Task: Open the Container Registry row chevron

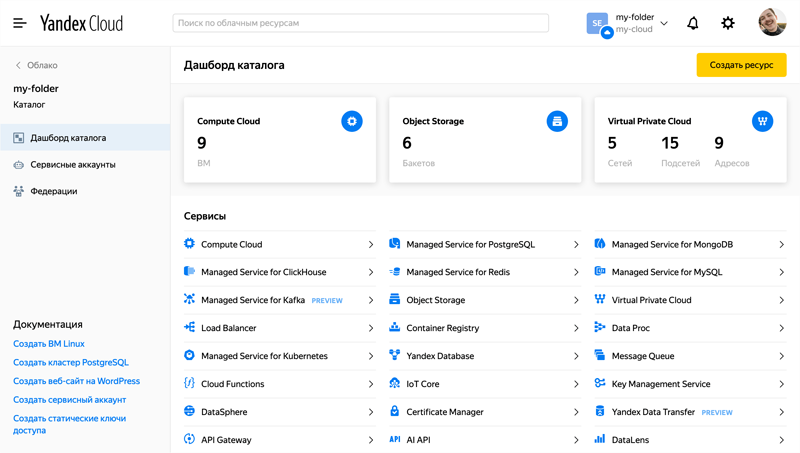Action: [x=576, y=329]
